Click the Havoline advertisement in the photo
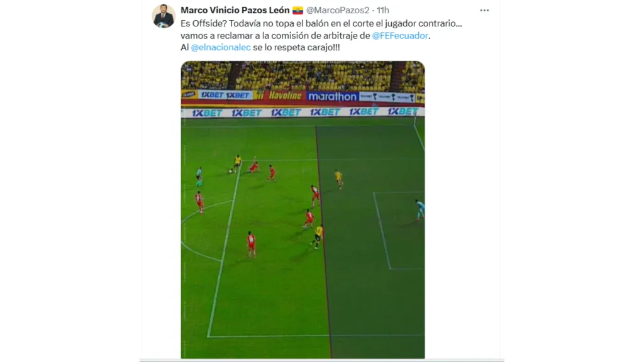644x362 pixels. click(286, 96)
